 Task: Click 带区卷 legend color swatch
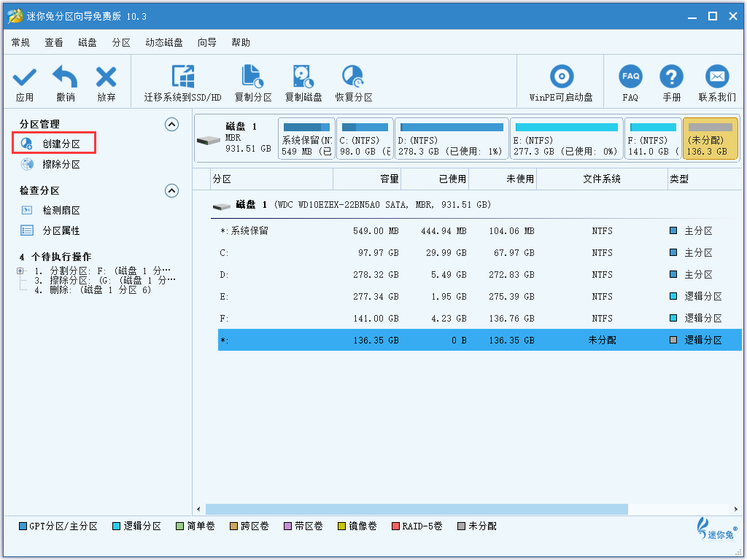287,526
